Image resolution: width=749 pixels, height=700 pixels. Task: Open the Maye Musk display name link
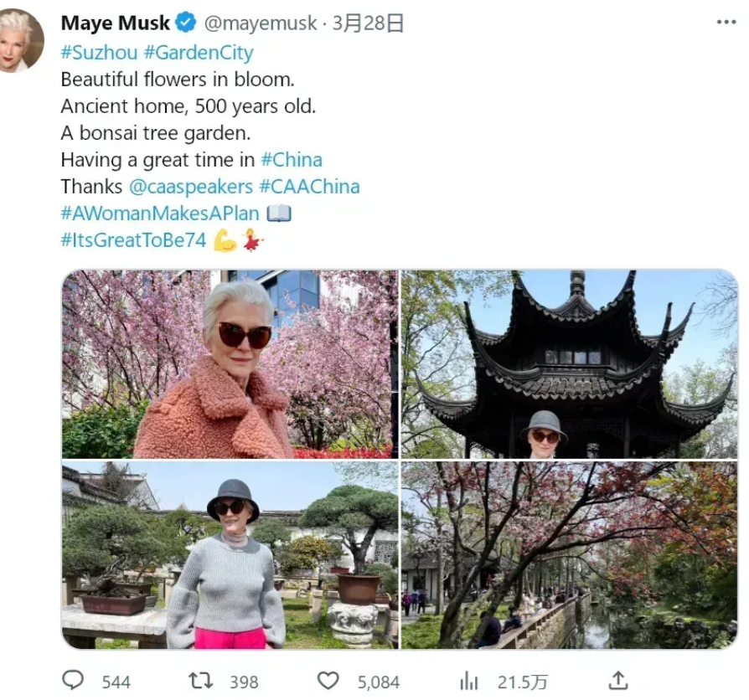point(115,23)
